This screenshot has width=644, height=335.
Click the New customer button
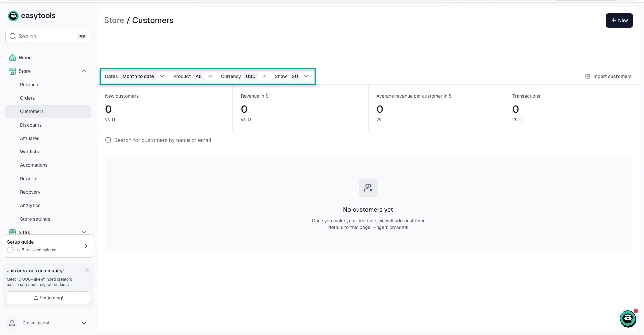[x=619, y=20]
